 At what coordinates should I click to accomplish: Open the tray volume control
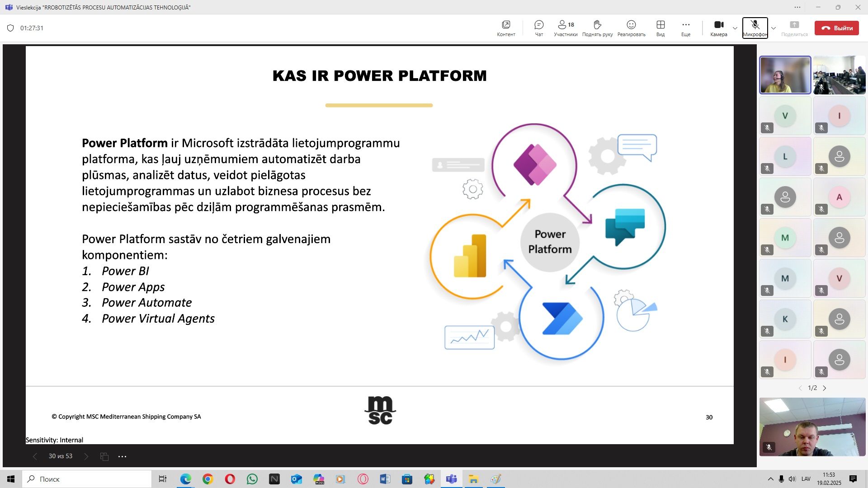(x=792, y=479)
